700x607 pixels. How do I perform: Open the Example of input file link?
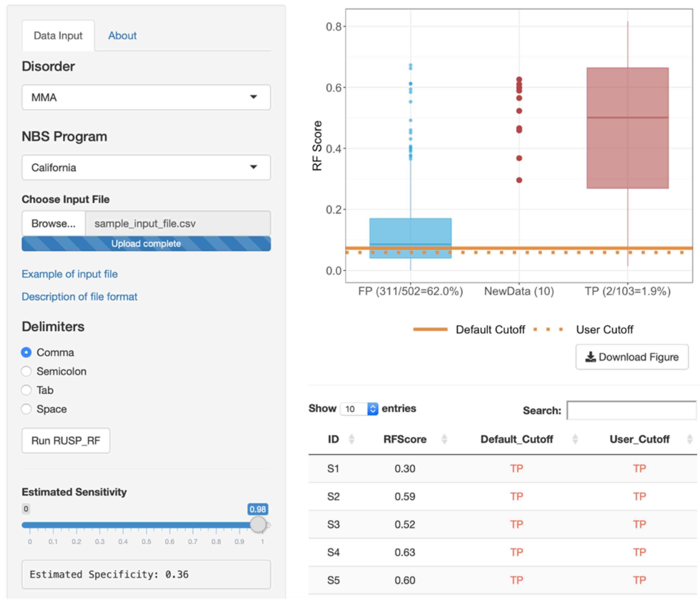click(70, 274)
